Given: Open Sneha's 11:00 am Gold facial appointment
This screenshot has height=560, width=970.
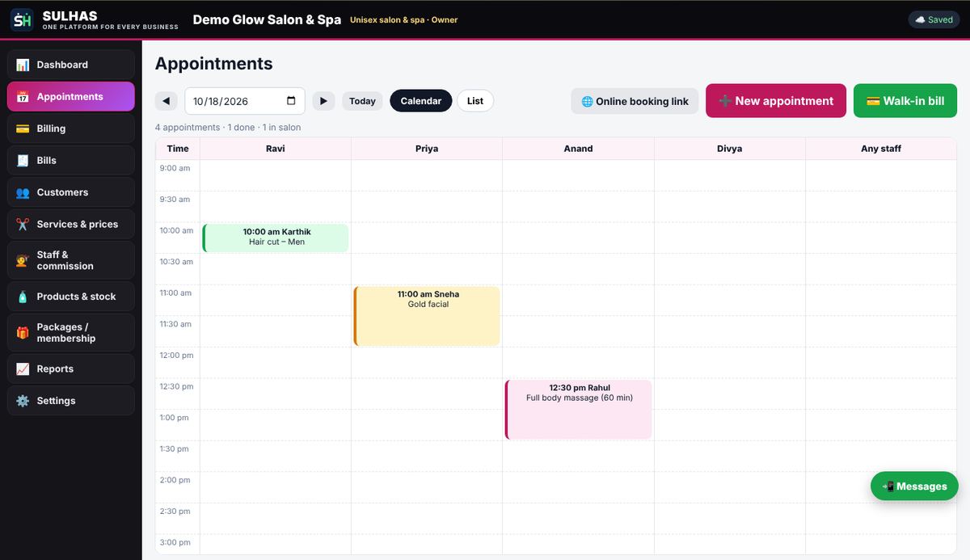Looking at the screenshot, I should coord(427,316).
